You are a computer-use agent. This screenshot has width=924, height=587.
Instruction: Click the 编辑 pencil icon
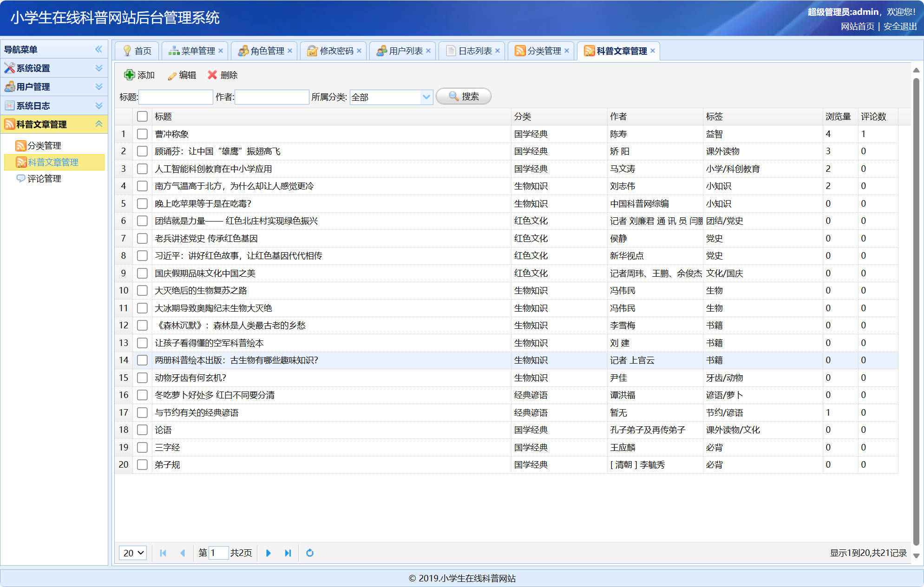click(171, 75)
